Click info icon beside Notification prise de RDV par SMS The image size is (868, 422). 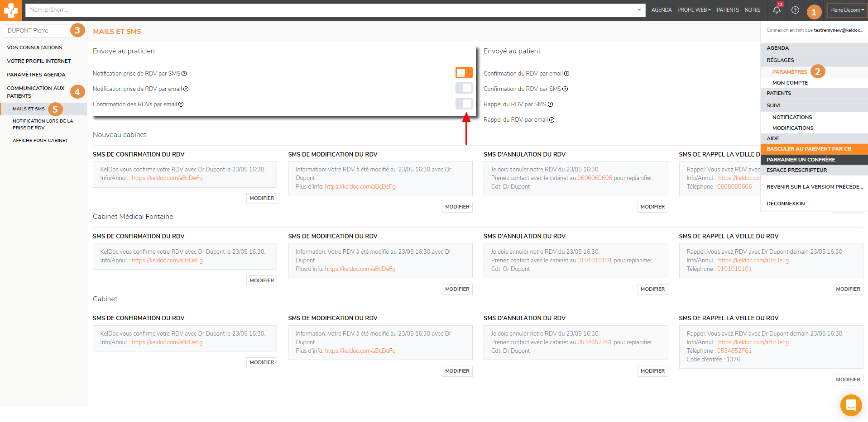(184, 74)
